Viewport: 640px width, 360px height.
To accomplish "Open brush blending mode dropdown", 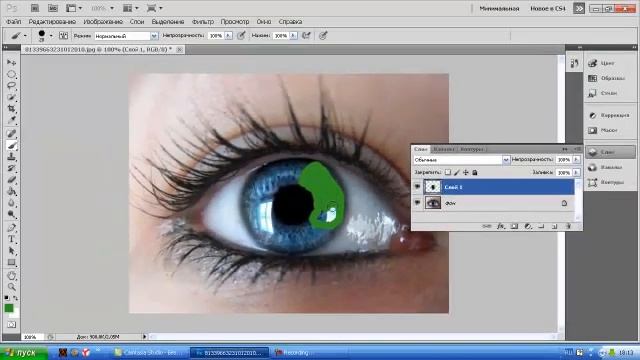I will click(x=154, y=36).
